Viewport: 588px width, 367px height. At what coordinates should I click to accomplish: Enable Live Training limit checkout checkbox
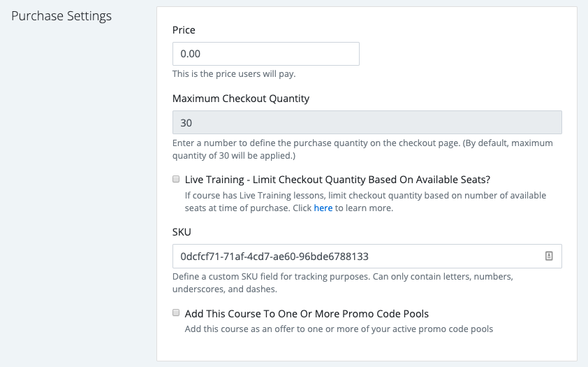(176, 179)
